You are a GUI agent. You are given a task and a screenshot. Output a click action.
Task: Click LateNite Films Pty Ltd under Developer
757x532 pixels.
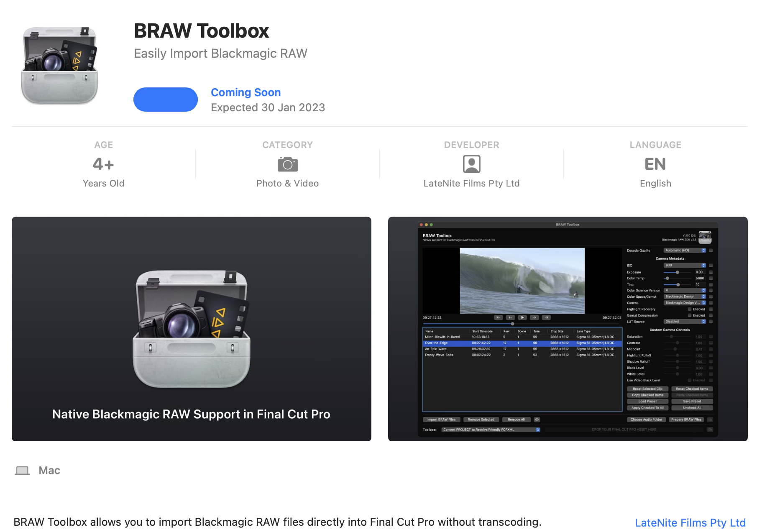472,183
